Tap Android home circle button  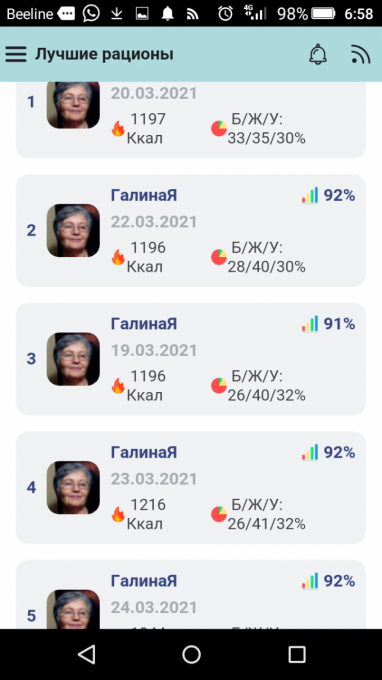[x=191, y=654]
